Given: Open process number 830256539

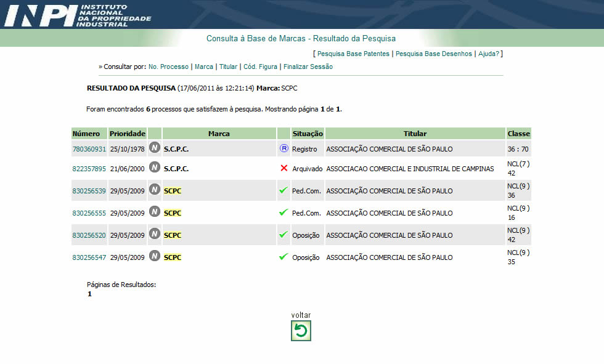Looking at the screenshot, I should click(89, 191).
